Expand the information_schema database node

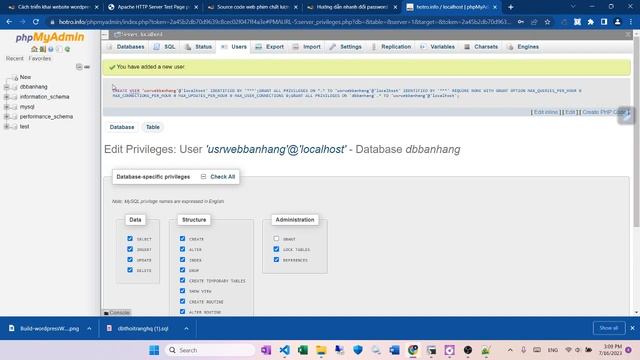(7, 97)
